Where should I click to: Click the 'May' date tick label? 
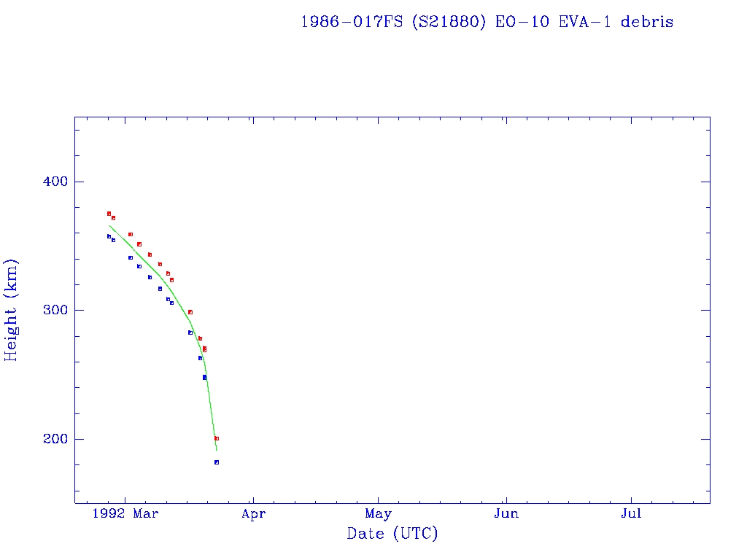pyautogui.click(x=379, y=514)
